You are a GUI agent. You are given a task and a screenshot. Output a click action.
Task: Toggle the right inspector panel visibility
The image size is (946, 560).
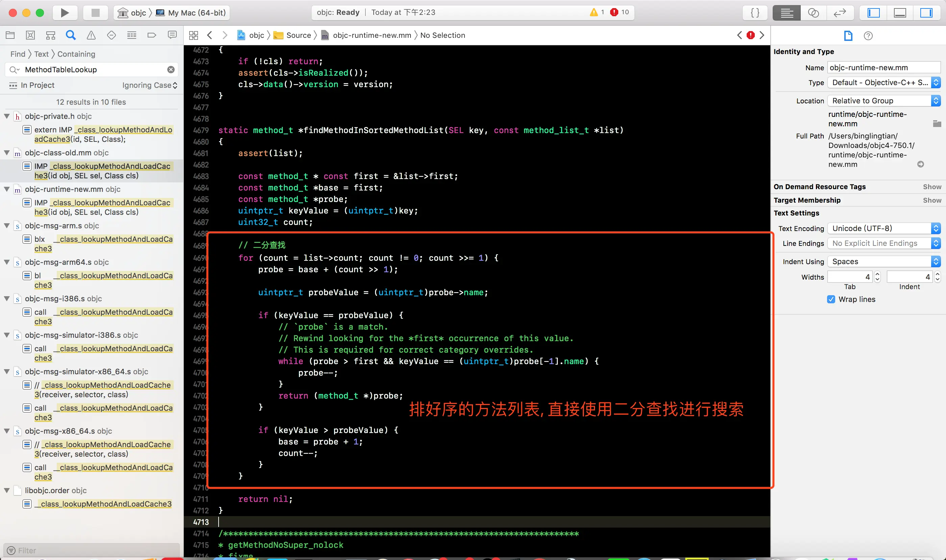click(x=926, y=13)
